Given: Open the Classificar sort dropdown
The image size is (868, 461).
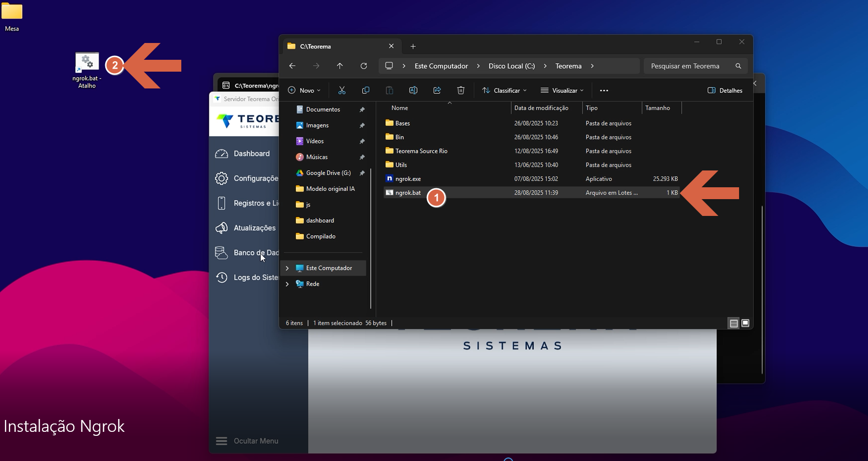Looking at the screenshot, I should click(x=504, y=90).
